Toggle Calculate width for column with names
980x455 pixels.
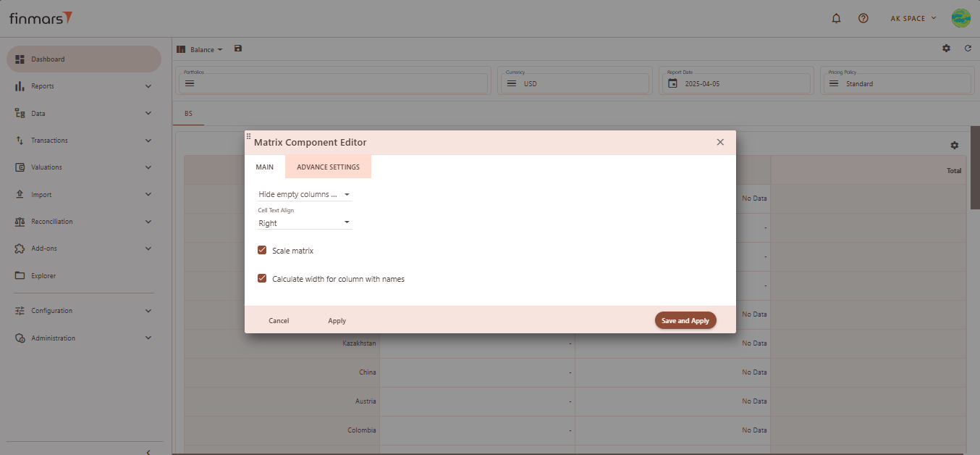(x=263, y=279)
